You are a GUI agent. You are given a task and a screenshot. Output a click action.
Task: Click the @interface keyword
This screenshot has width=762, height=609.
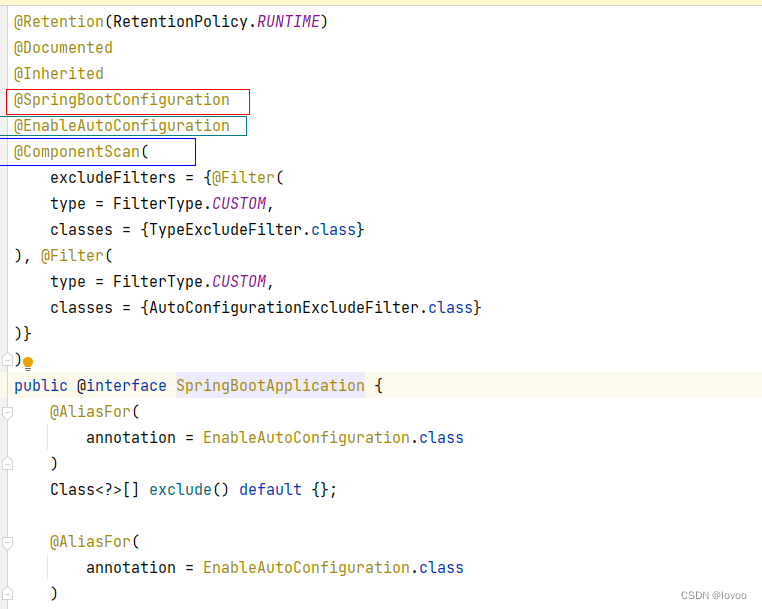coord(121,386)
